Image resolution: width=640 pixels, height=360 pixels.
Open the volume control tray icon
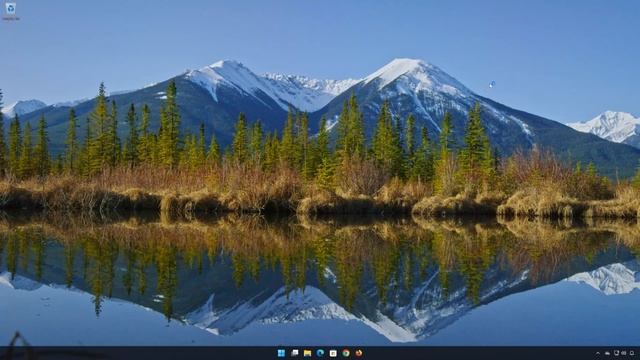click(x=624, y=353)
